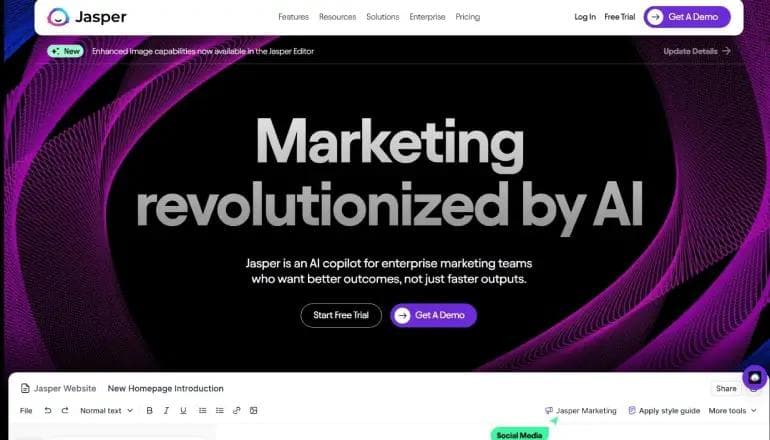Insert a bulleted list
The height and width of the screenshot is (440, 770).
pos(220,411)
